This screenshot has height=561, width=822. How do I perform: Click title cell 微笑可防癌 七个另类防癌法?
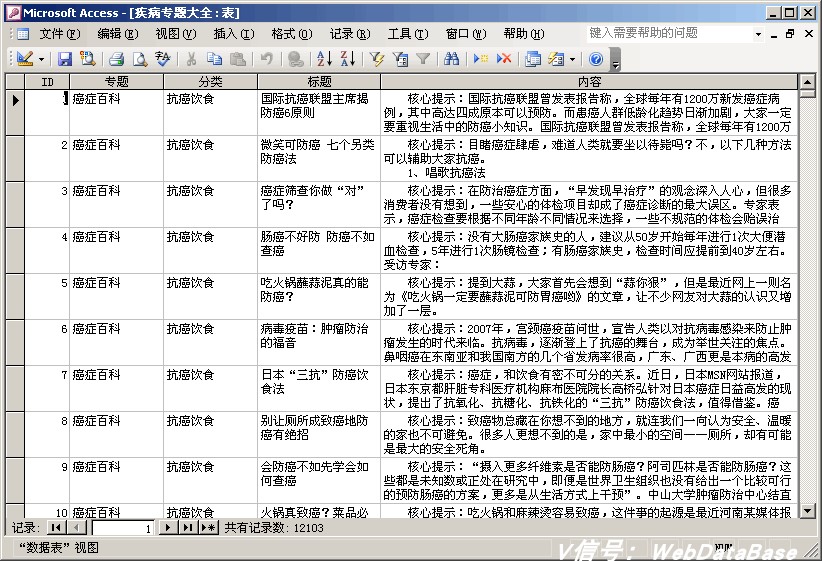click(x=319, y=158)
